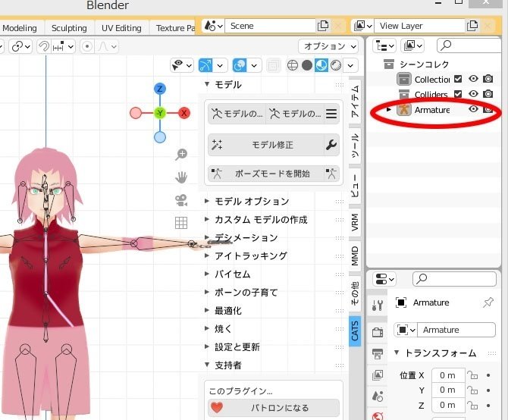Select wireframe shading mode
Screen dimensions: 508x420
click(x=292, y=65)
